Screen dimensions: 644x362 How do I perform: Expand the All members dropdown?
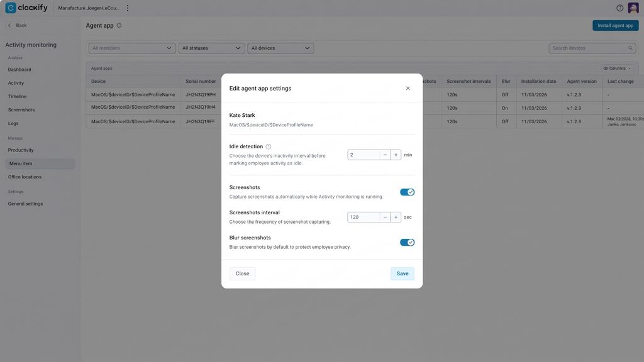pos(132,48)
